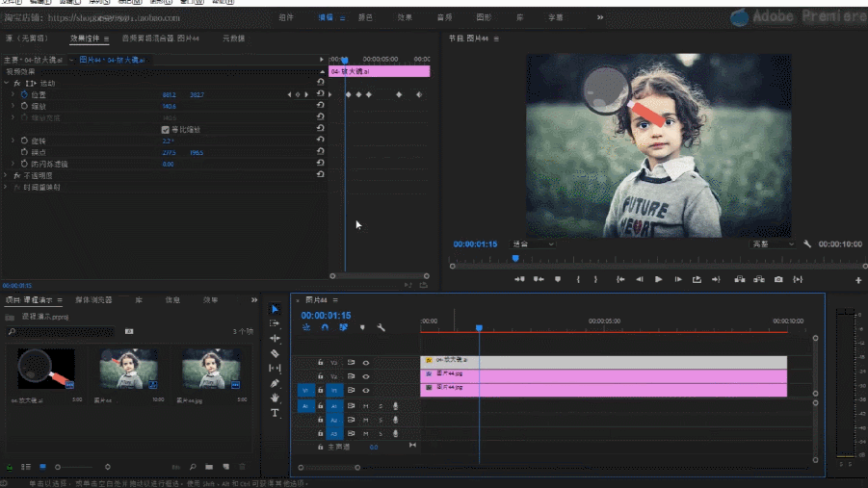
Task: Open 完整 playback resolution dropdown
Action: pyautogui.click(x=773, y=244)
